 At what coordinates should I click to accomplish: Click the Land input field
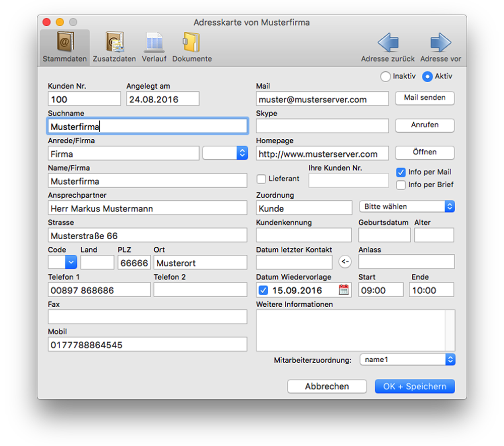point(97,262)
